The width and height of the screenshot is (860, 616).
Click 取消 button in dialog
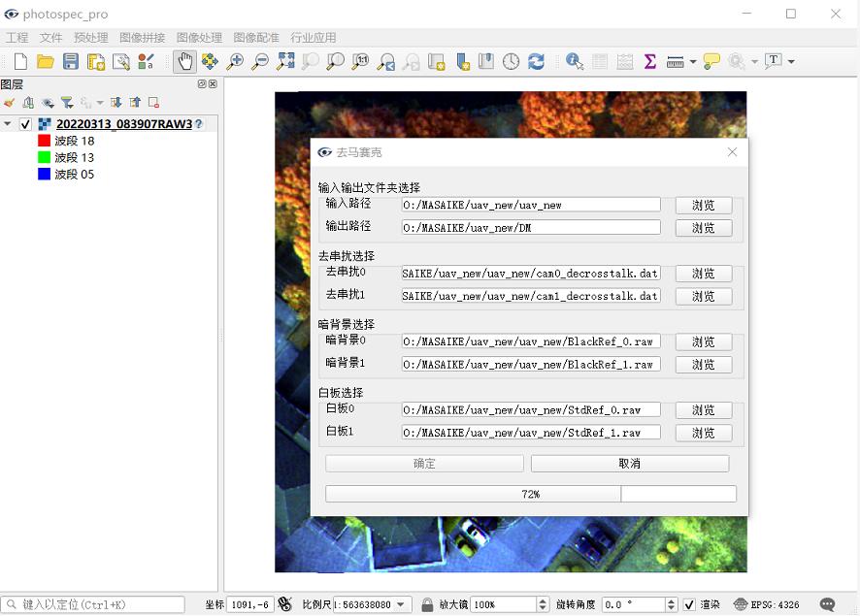630,464
